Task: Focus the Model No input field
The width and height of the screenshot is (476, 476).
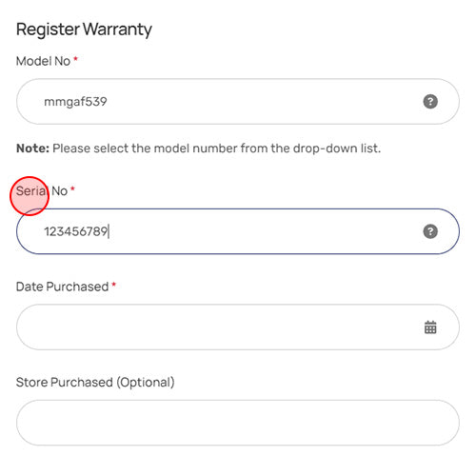Action: (x=238, y=102)
